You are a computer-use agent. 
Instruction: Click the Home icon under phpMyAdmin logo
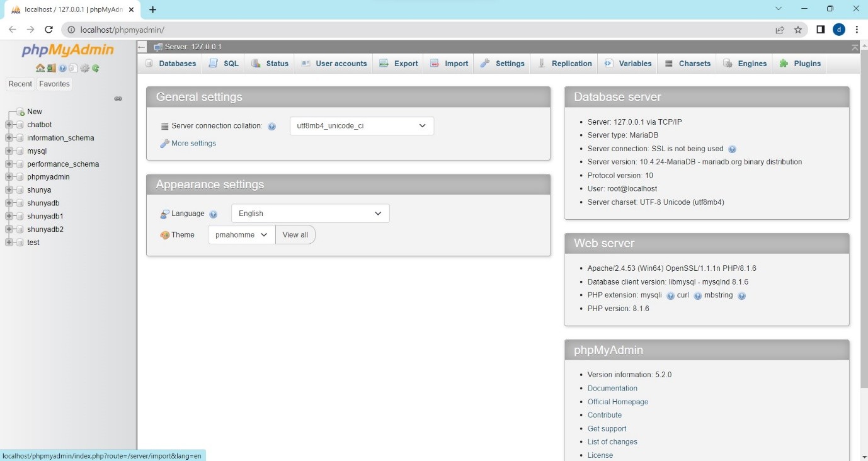40,68
